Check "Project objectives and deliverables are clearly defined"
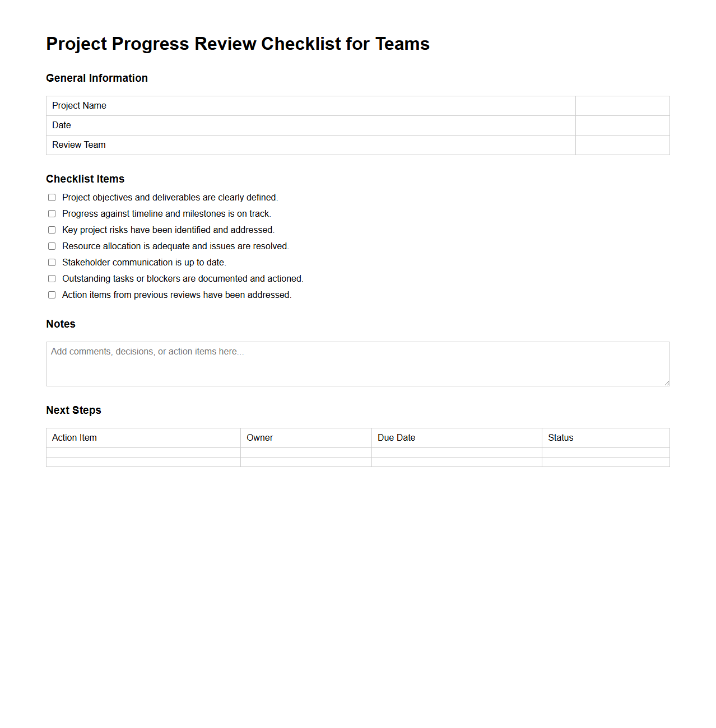The height and width of the screenshot is (728, 716). point(52,197)
